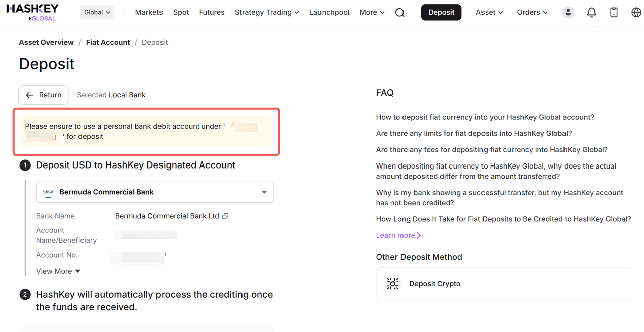Viewport: 644px width, 332px height.
Task: Open the user profile avatar icon
Action: pyautogui.click(x=568, y=13)
